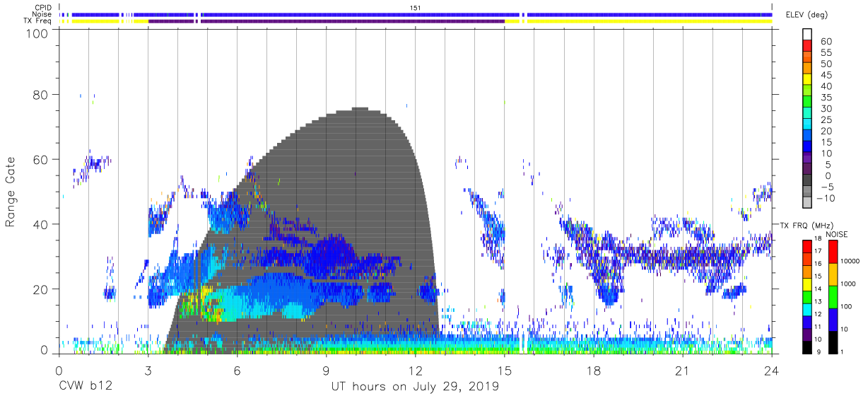Click the -10 label on the ELEV scale

(x=826, y=198)
